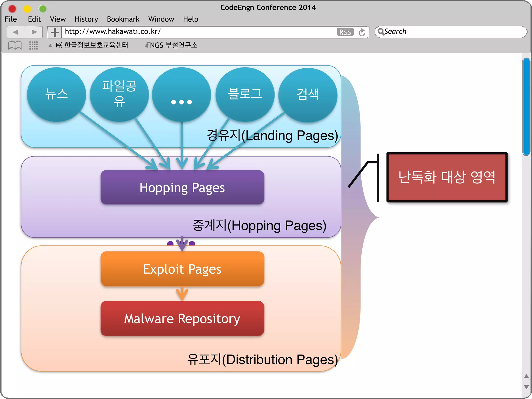Open the FNGS 부설연구소 bookmark

tap(172, 45)
